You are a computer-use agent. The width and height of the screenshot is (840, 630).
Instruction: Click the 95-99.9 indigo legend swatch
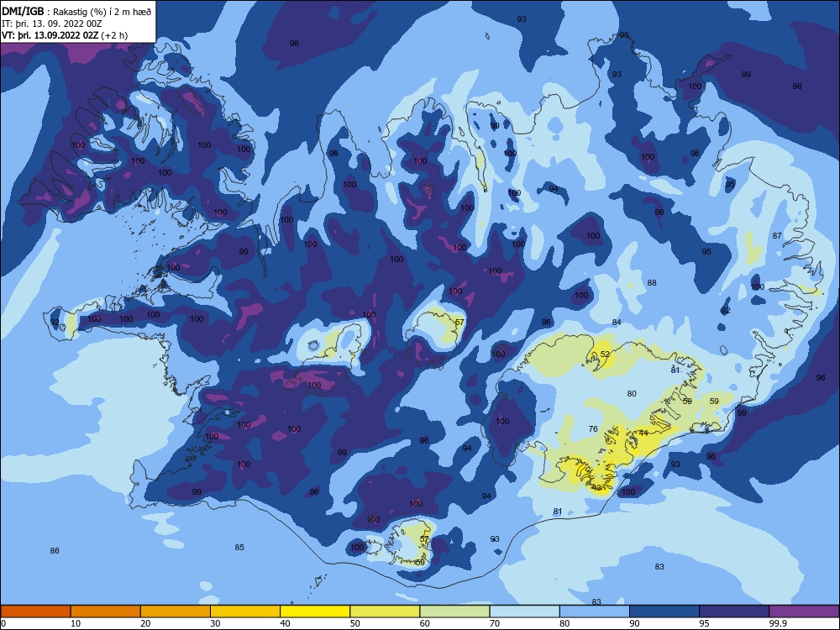point(734,612)
